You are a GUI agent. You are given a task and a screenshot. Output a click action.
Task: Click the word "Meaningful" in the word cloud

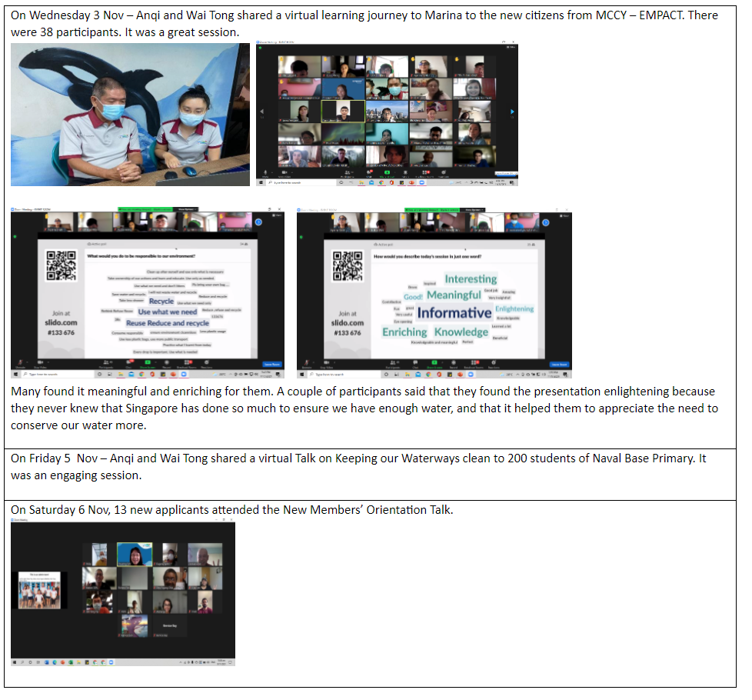pos(454,295)
